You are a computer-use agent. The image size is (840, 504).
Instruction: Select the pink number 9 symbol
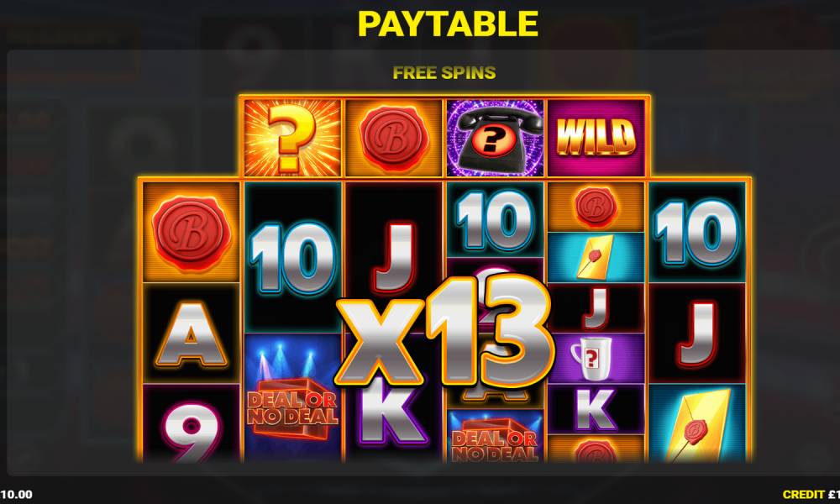tap(192, 423)
